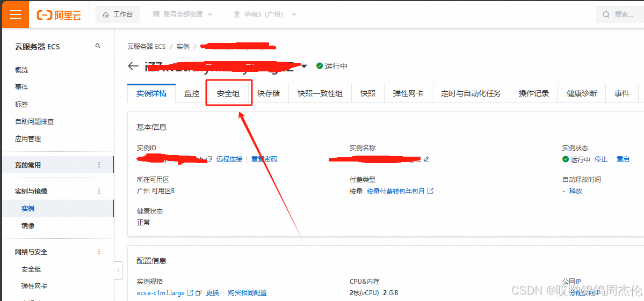This screenshot has height=301, width=644.
Task: Open more options beside 我的常用
Action: [99, 165]
